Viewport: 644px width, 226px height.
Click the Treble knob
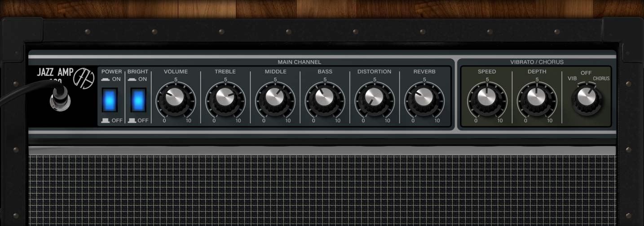[x=225, y=97]
